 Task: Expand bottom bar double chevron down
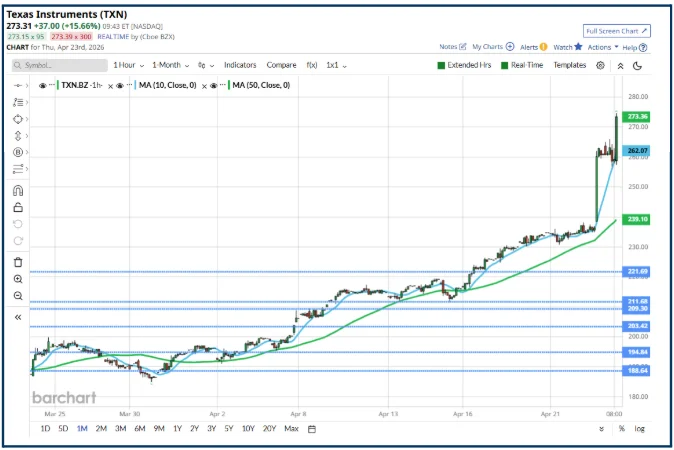click(x=601, y=429)
